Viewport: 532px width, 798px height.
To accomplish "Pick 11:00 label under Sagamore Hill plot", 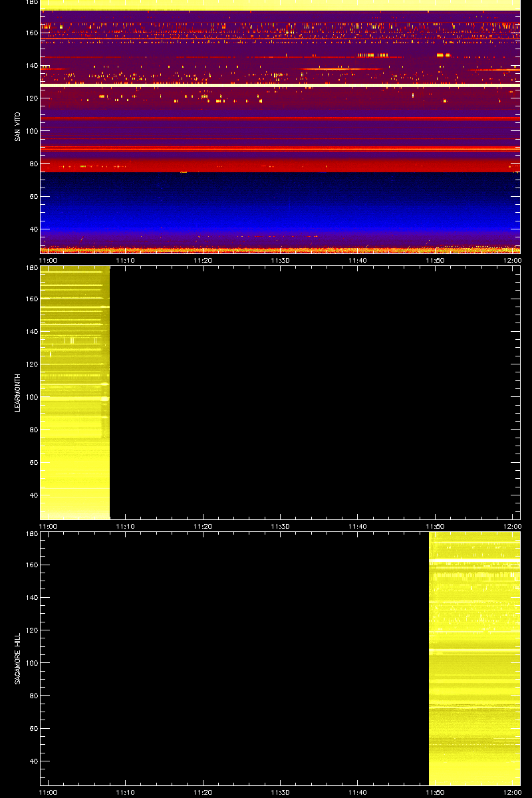I will coord(49,793).
